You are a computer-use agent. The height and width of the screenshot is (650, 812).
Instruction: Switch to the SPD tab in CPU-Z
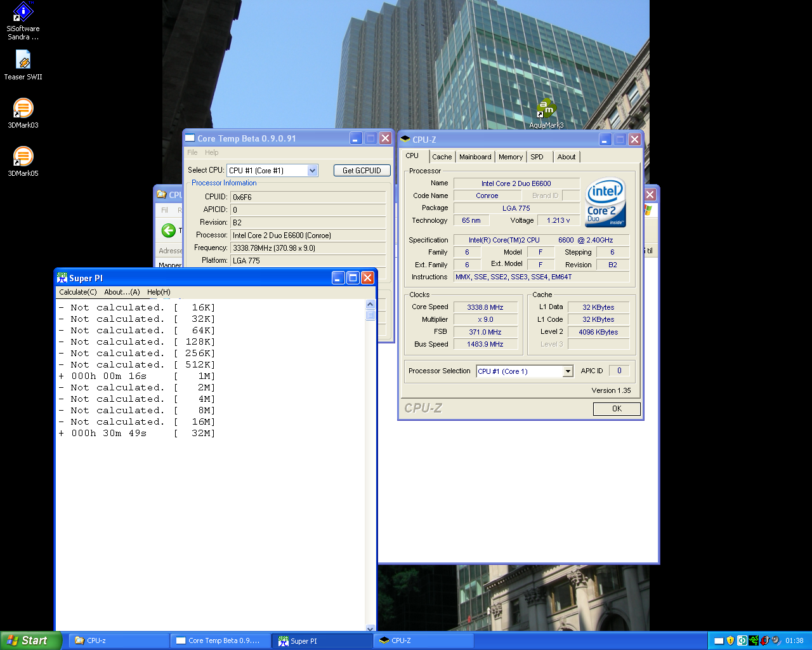point(537,157)
